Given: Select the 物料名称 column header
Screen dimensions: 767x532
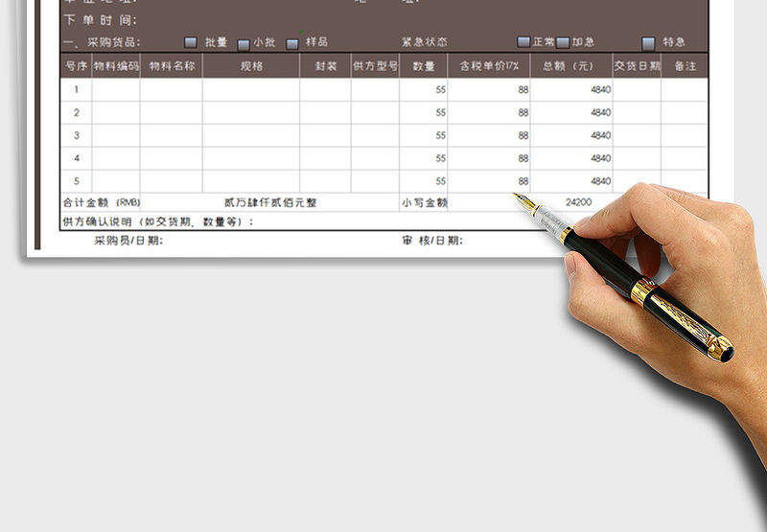Looking at the screenshot, I should [172, 66].
